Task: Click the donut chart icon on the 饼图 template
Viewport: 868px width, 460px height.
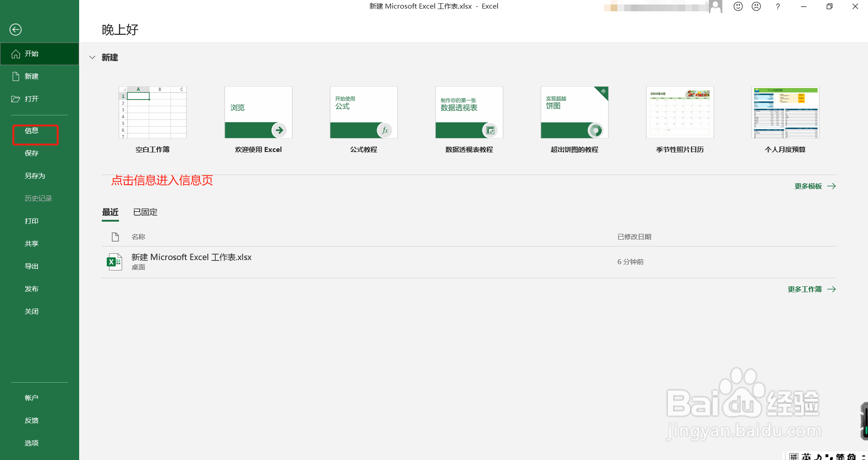Action: click(x=595, y=130)
